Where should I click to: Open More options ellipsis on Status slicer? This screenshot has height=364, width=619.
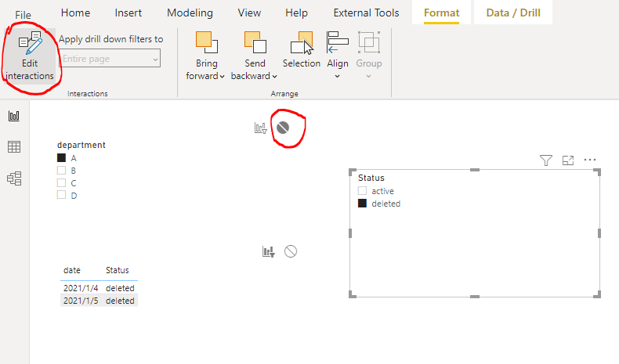[x=590, y=160]
